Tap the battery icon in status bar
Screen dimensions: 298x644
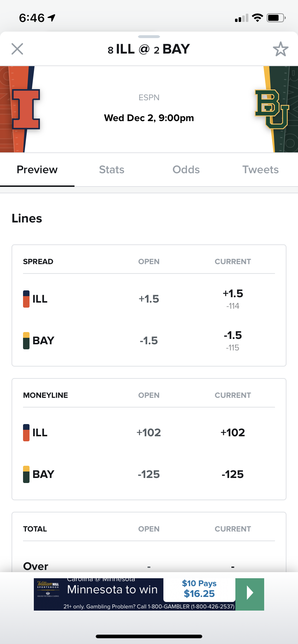pos(276,18)
